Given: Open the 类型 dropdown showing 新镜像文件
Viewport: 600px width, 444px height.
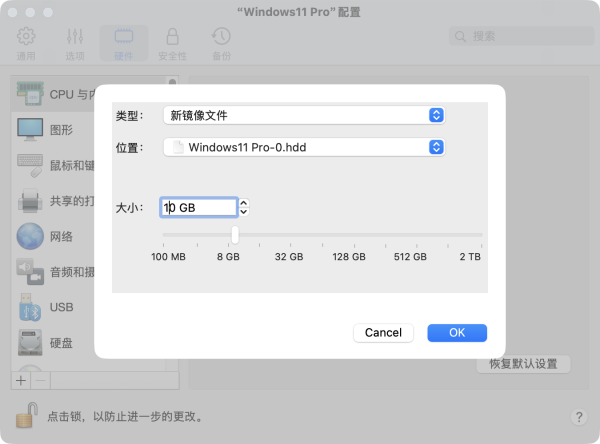Looking at the screenshot, I should point(304,115).
